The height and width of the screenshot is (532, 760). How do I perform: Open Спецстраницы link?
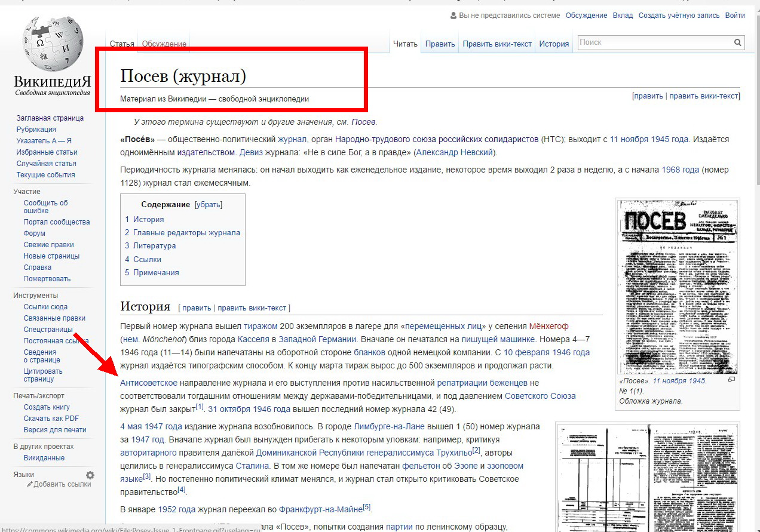pos(48,330)
